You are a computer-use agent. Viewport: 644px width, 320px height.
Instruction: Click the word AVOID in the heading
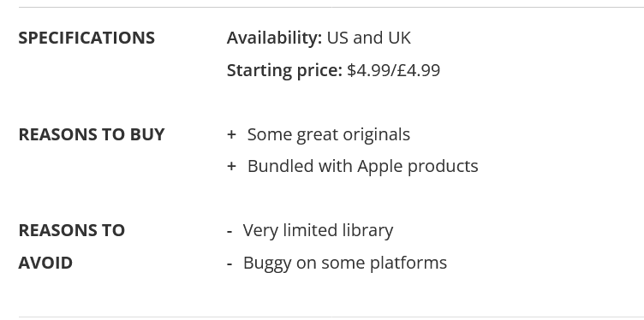pos(45,263)
